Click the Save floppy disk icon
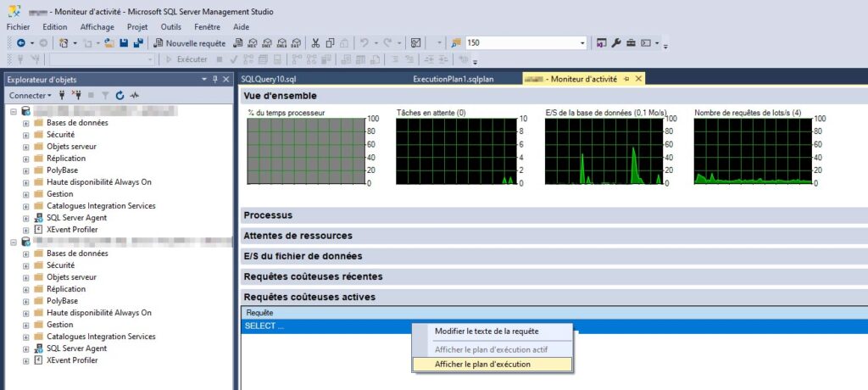The image size is (868, 390). [124, 42]
